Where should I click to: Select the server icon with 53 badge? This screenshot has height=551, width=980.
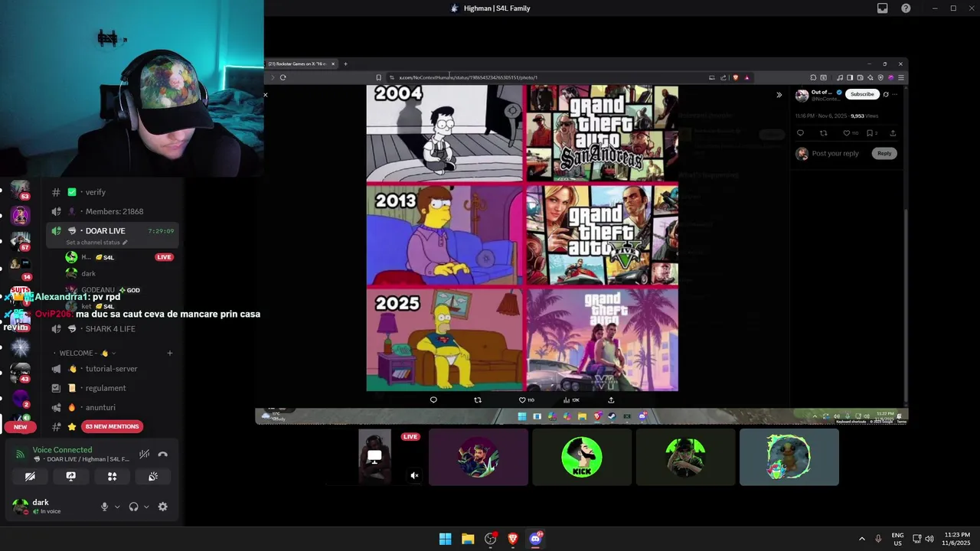click(20, 188)
